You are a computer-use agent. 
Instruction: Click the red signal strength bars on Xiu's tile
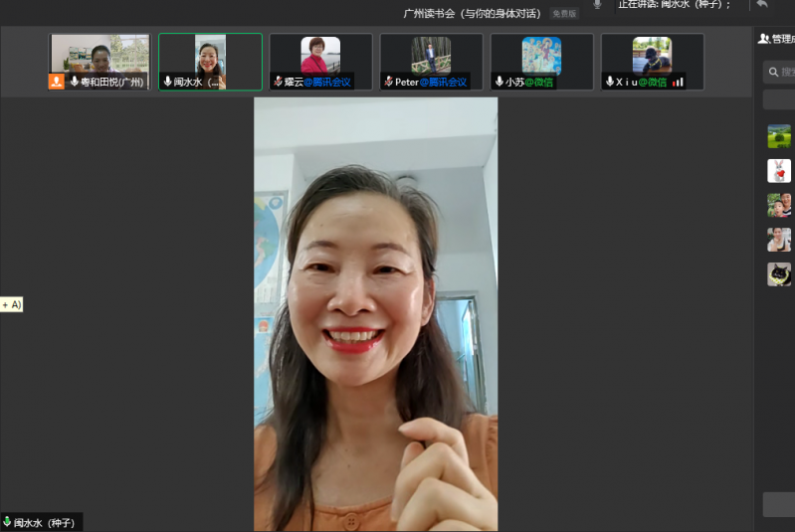point(678,82)
